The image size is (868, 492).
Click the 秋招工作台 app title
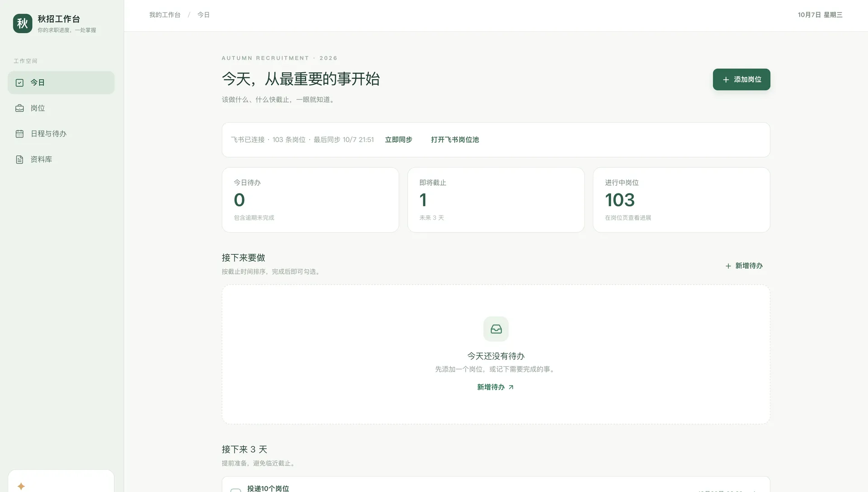pos(59,19)
